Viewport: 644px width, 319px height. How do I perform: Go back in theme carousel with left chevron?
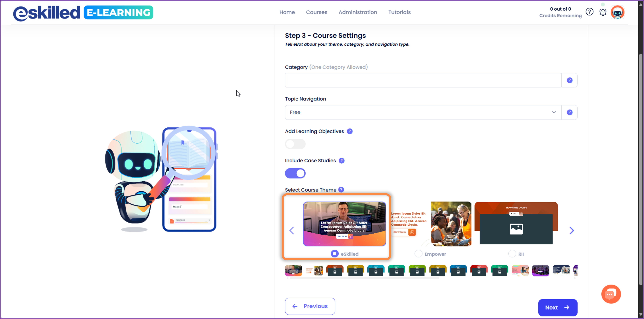point(291,230)
